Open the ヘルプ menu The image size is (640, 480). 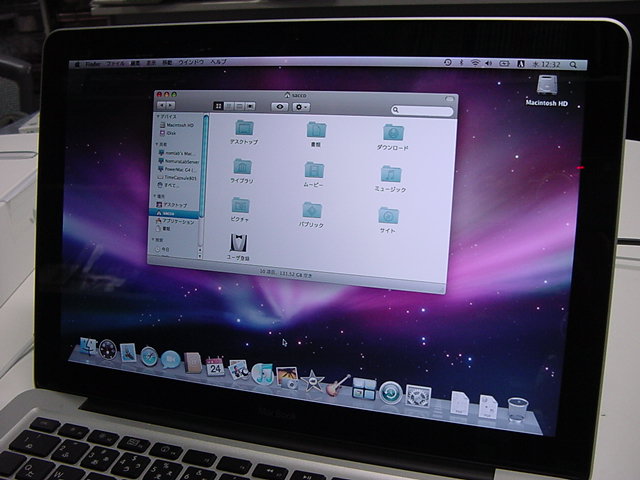pyautogui.click(x=218, y=62)
